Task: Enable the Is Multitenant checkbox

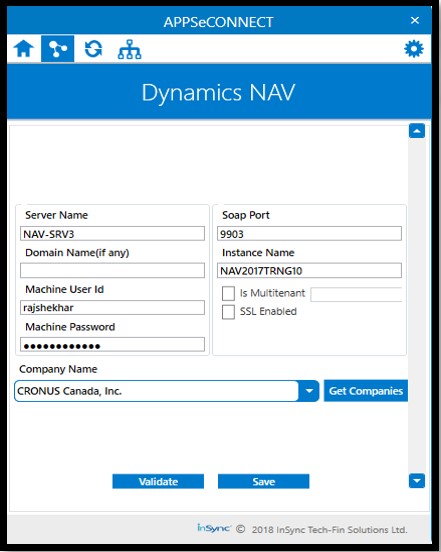Action: pyautogui.click(x=228, y=293)
